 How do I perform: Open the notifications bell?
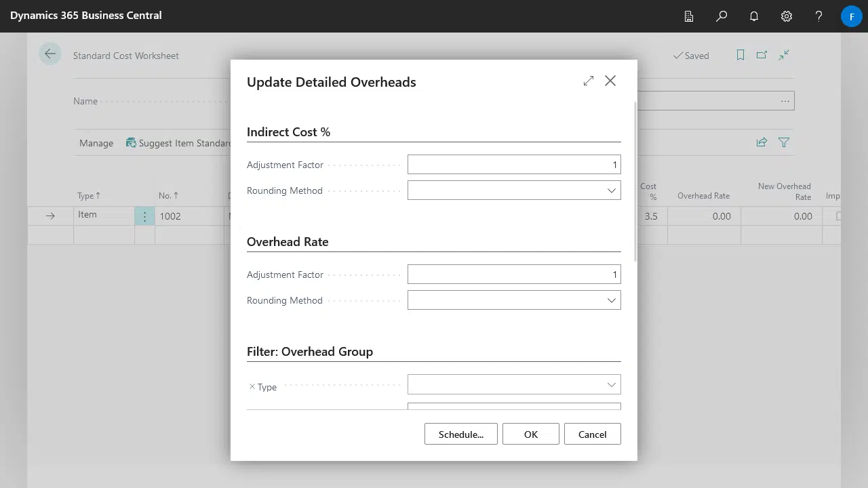pos(754,16)
